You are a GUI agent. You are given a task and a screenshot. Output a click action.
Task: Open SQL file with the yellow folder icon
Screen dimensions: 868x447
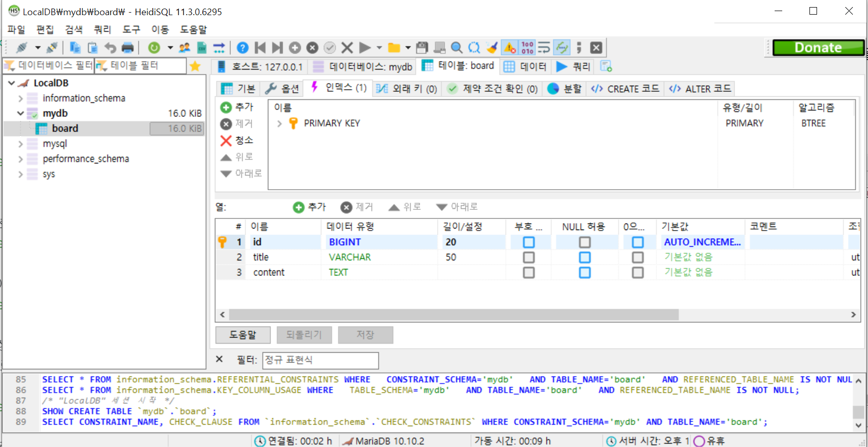click(394, 47)
